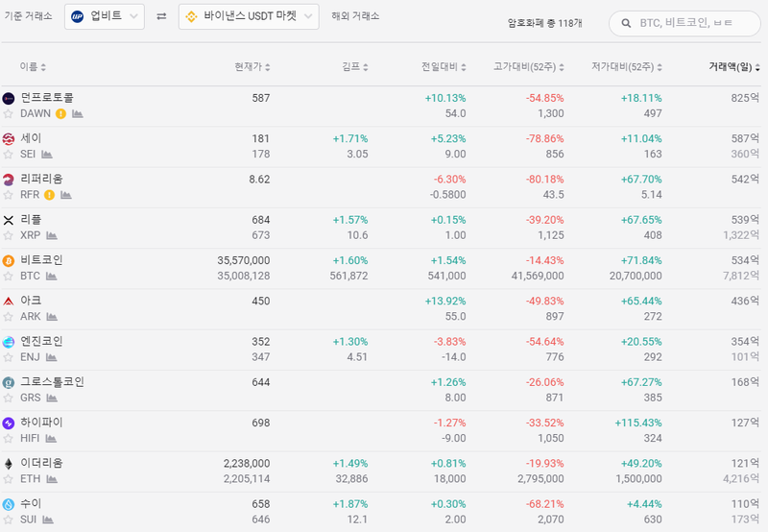The width and height of the screenshot is (768, 532).
Task: Click the 리퍼리움 coin logo
Action: 9,180
